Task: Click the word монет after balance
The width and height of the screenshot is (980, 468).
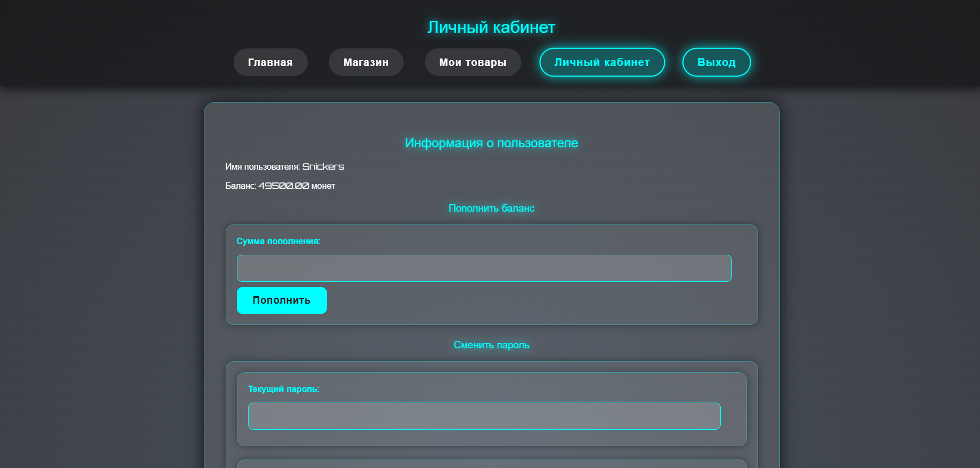Action: (x=323, y=186)
